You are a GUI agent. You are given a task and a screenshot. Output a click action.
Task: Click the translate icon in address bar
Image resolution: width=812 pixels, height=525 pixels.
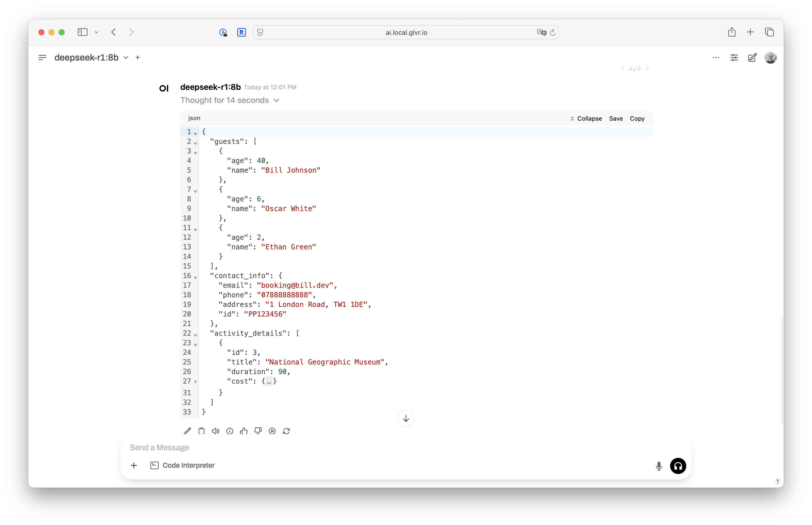point(542,32)
